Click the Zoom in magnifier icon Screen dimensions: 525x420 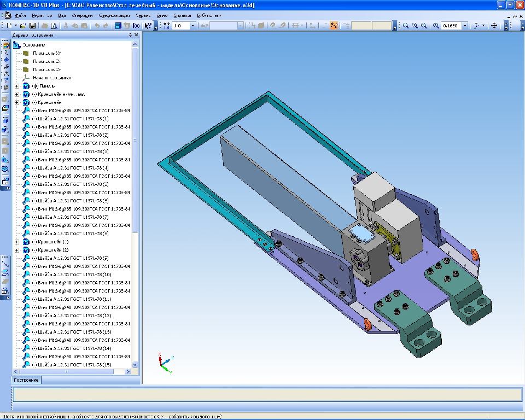coord(415,26)
